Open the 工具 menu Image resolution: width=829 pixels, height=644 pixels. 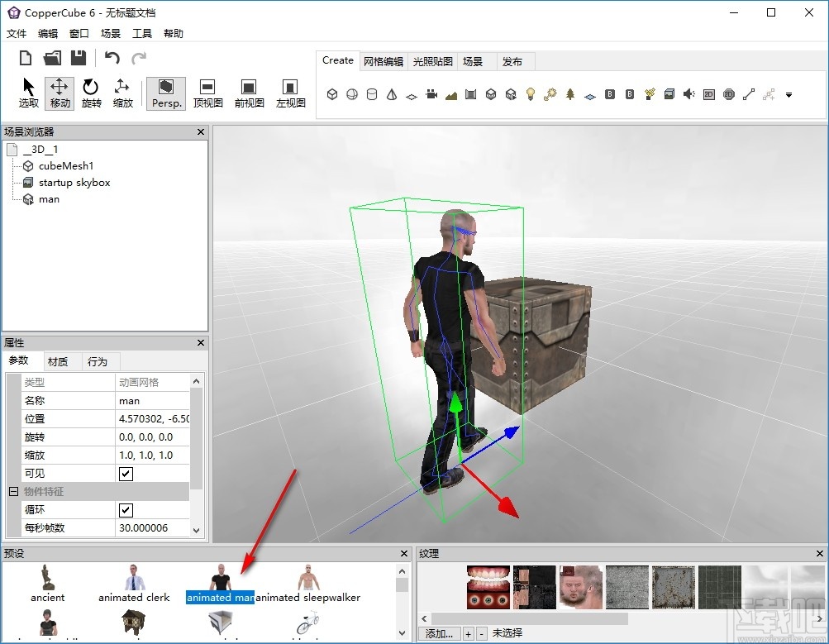pyautogui.click(x=142, y=33)
